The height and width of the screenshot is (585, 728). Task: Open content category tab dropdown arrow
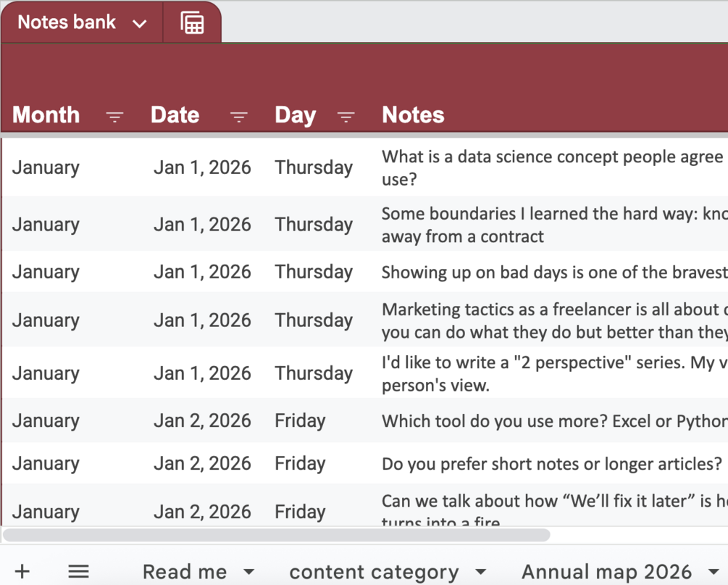(x=480, y=572)
